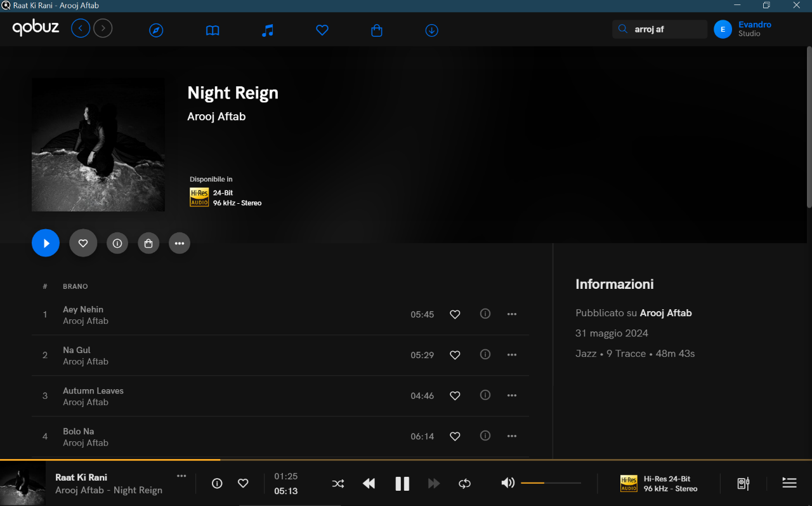Open the Magazine book icon
The height and width of the screenshot is (506, 812).
tap(213, 30)
